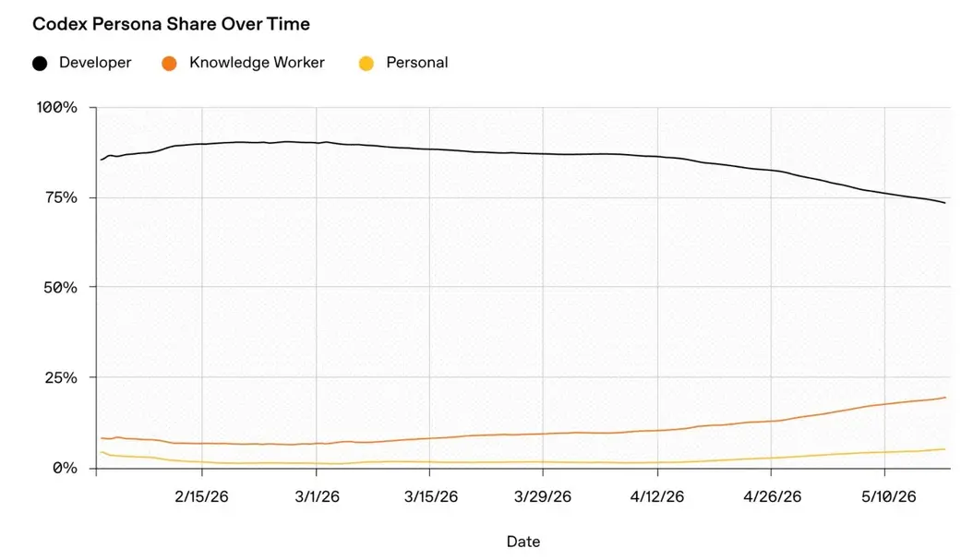Image resolution: width=973 pixels, height=560 pixels.
Task: Toggle the Personal series legend label
Action: 417,63
